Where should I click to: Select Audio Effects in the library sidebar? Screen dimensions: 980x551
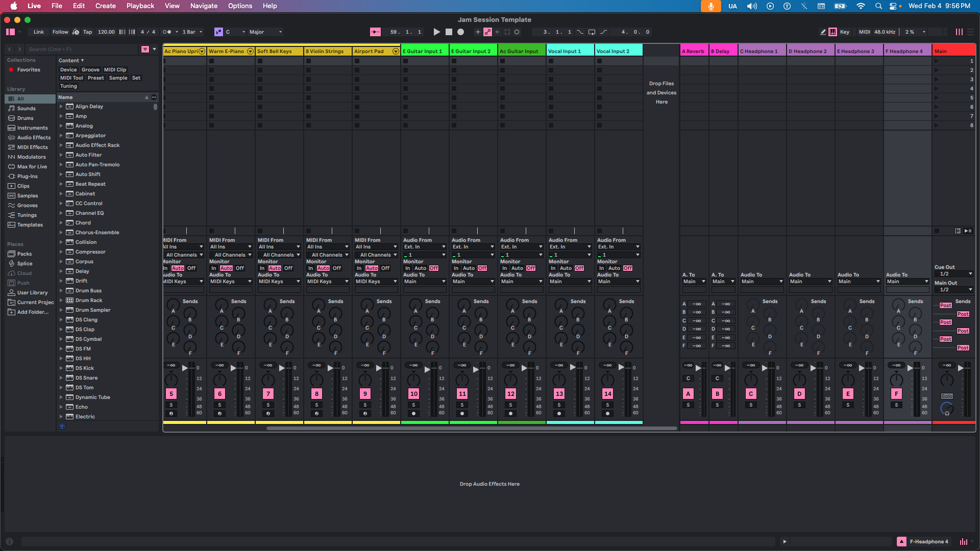(x=33, y=137)
